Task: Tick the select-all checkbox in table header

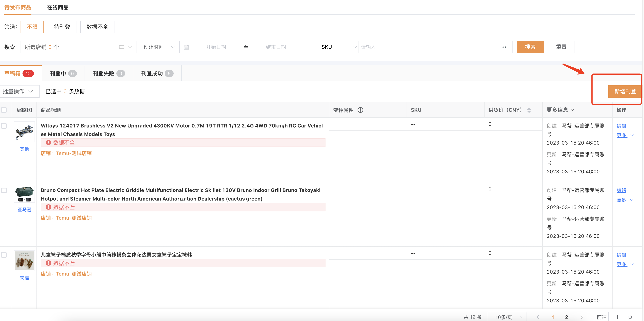Action: 4,110
